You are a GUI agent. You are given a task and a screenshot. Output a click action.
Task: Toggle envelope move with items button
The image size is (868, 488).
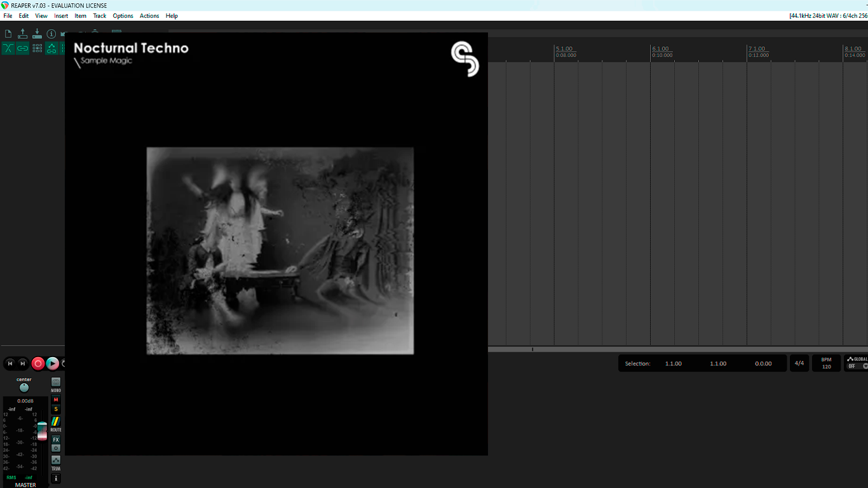tap(51, 48)
